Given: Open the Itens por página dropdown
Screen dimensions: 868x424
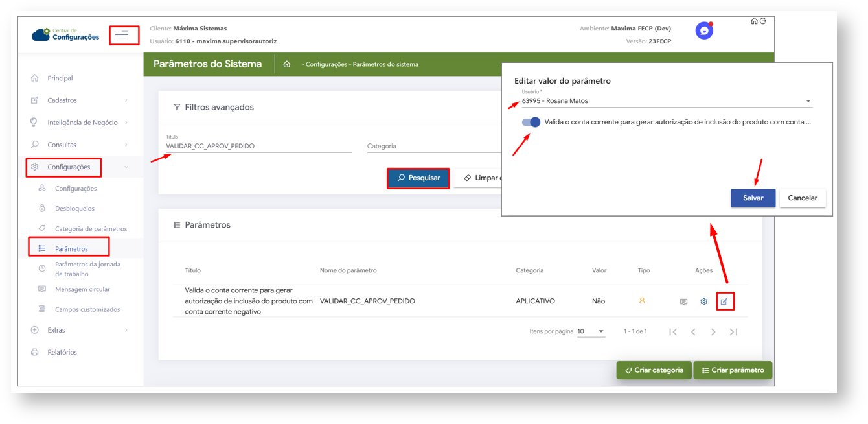Looking at the screenshot, I should pyautogui.click(x=591, y=331).
